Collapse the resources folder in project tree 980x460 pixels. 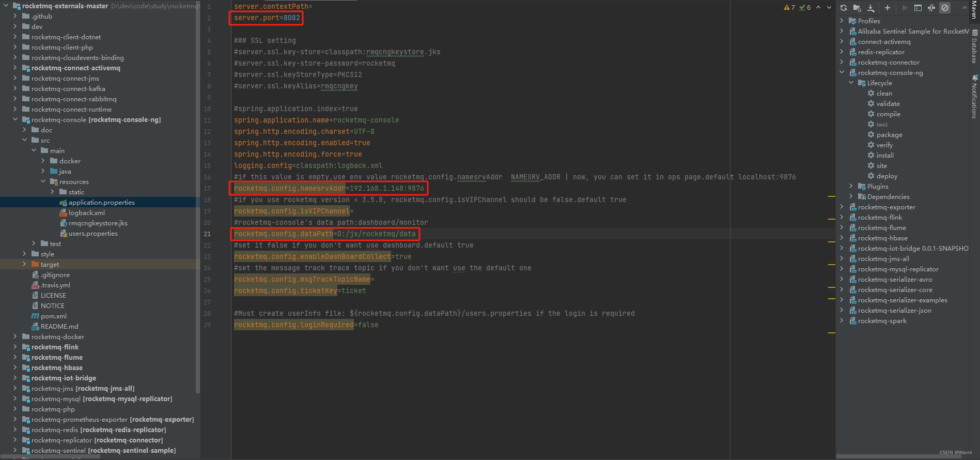[43, 181]
